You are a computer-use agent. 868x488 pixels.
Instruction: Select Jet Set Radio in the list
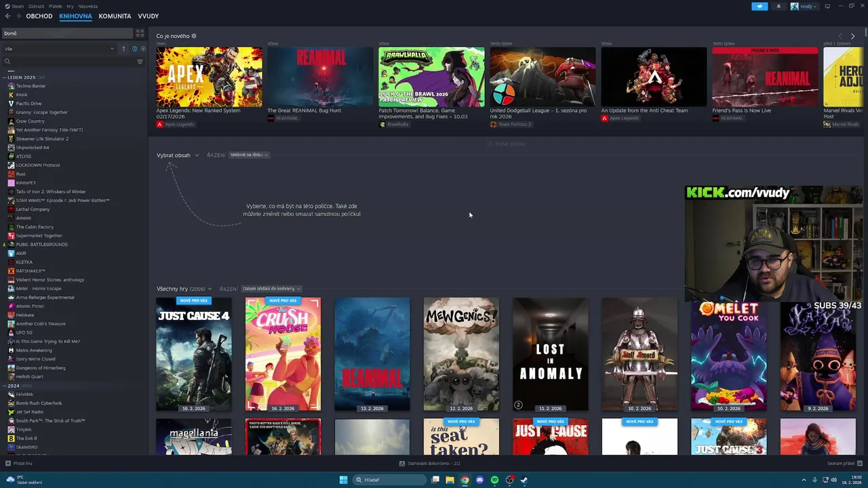(x=29, y=412)
